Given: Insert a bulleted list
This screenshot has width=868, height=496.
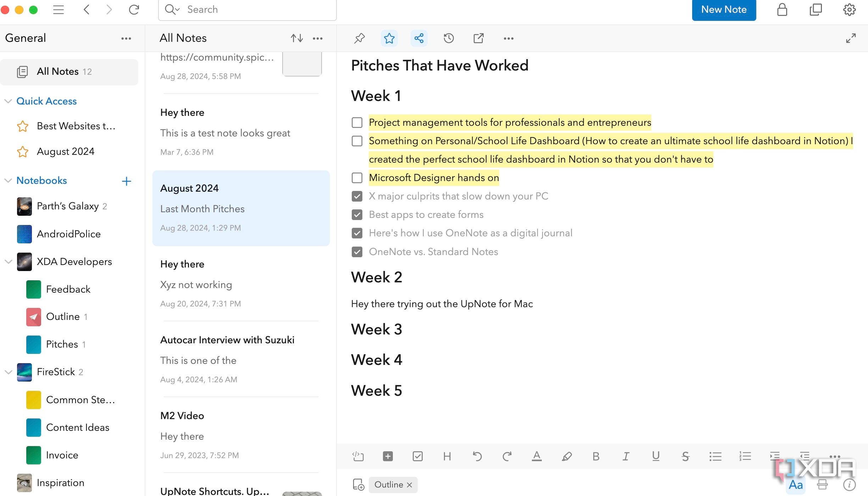Looking at the screenshot, I should (715, 456).
